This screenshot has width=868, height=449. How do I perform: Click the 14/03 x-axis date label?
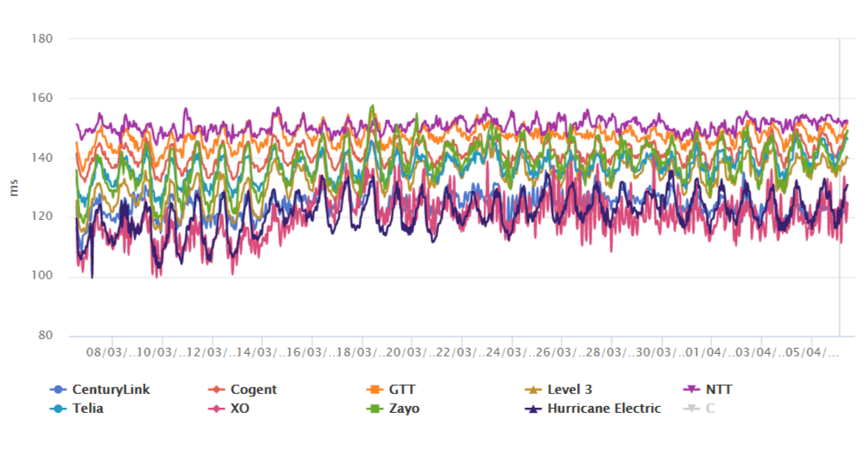click(x=261, y=352)
